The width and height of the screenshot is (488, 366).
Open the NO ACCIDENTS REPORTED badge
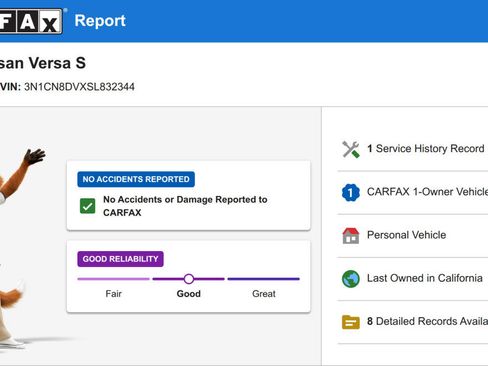(136, 179)
